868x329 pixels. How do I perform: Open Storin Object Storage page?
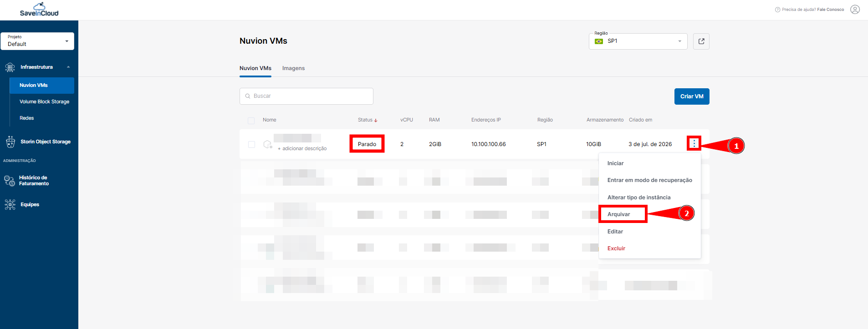tap(46, 142)
